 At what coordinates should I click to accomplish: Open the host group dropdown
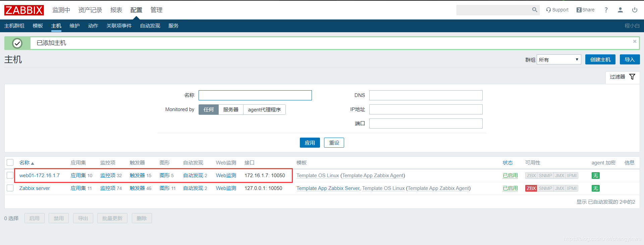point(559,60)
